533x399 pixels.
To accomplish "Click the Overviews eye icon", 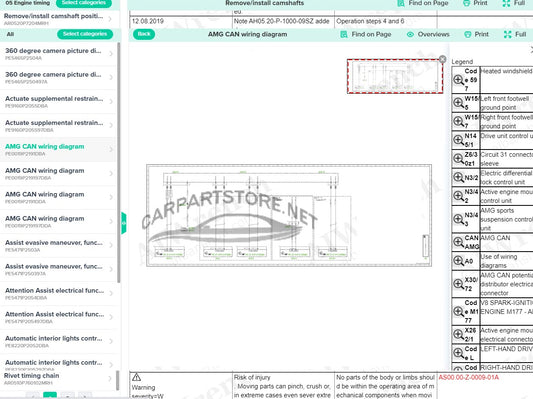I will pyautogui.click(x=410, y=34).
